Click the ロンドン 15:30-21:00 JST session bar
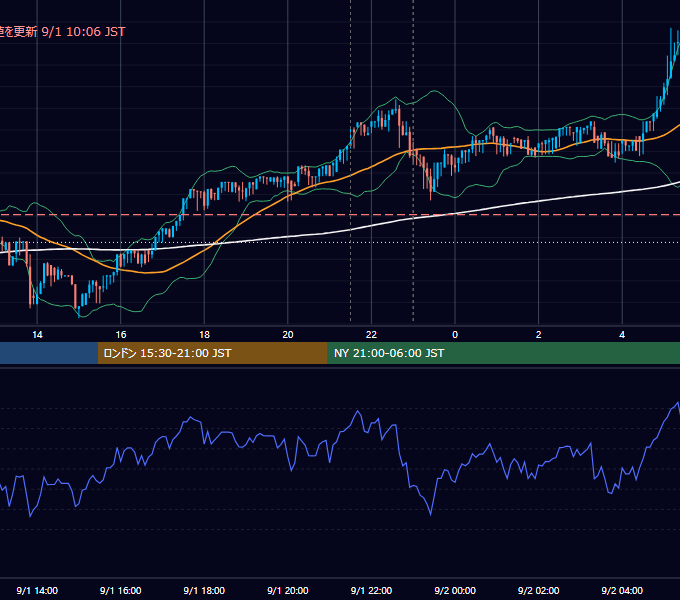680x600 pixels. click(x=212, y=353)
